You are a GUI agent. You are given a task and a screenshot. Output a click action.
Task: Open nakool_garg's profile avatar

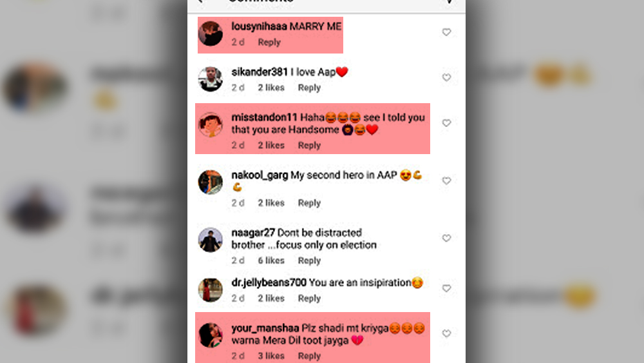pyautogui.click(x=211, y=182)
